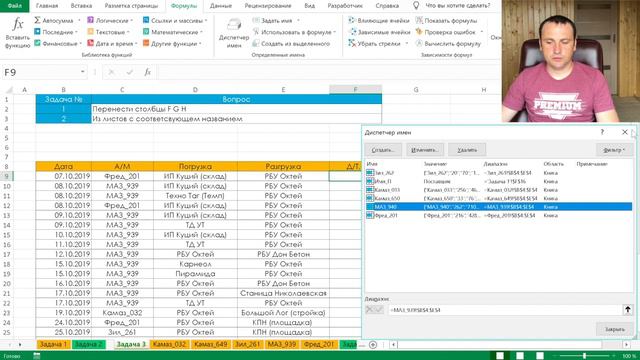640x360 pixels.
Task: Click the Name Box showing F9
Action: pyautogui.click(x=40, y=72)
